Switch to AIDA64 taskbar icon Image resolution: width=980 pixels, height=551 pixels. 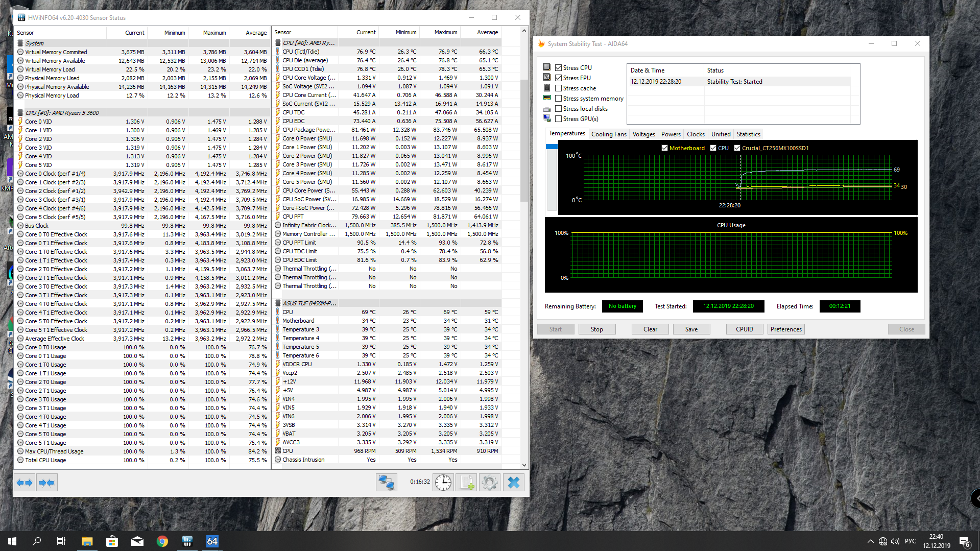[212, 541]
